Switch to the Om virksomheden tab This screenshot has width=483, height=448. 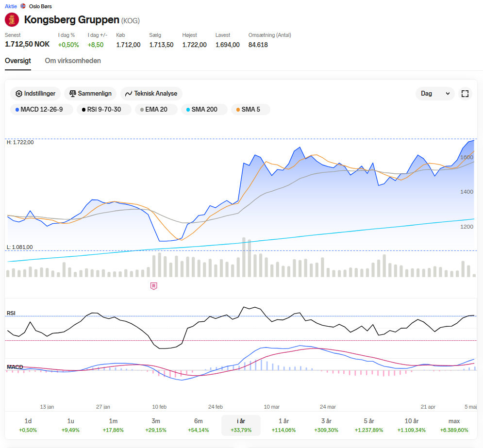73,61
